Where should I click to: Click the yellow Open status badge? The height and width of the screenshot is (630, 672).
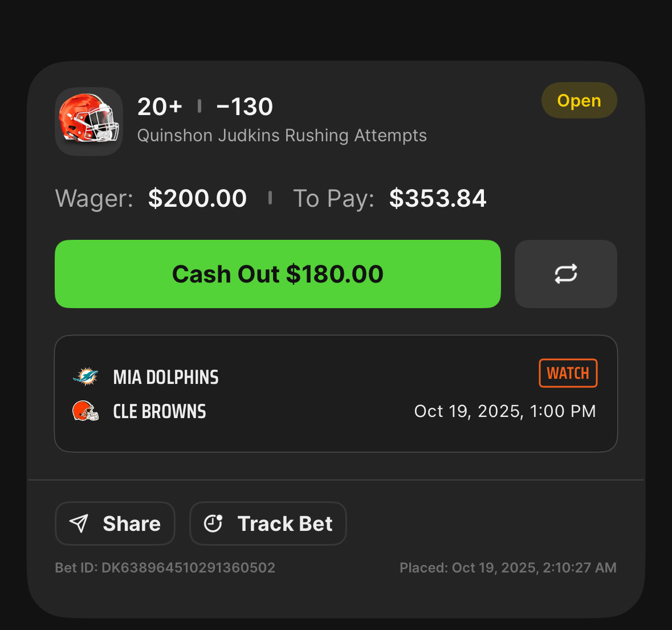coord(579,101)
